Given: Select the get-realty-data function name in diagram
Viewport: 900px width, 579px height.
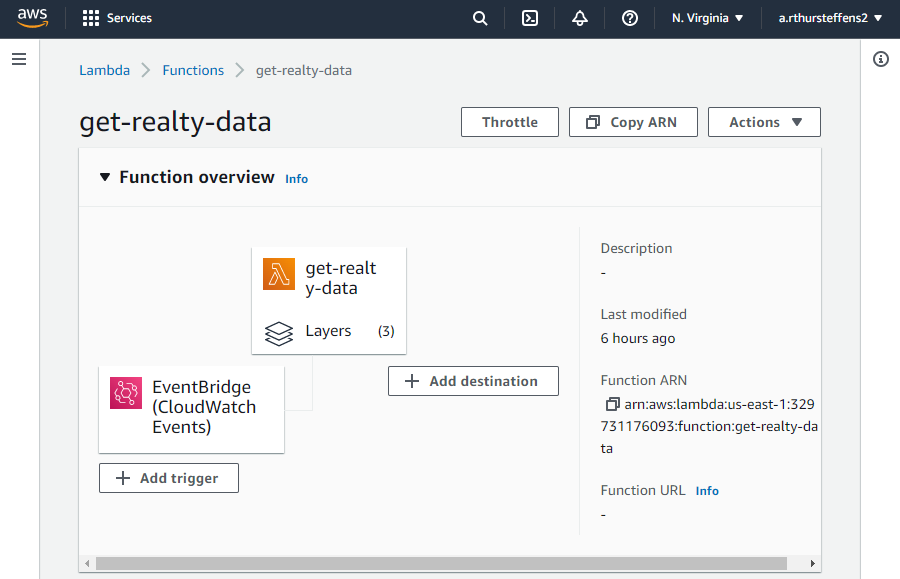Looking at the screenshot, I should [x=340, y=278].
